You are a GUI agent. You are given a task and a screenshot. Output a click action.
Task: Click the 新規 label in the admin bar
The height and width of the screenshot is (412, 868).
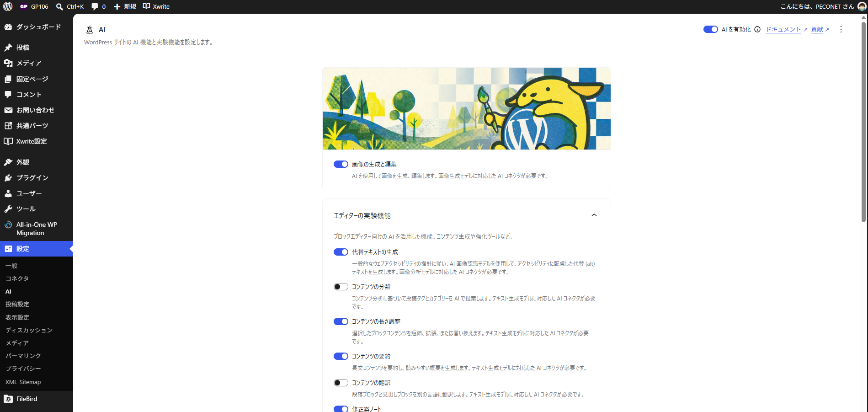pyautogui.click(x=130, y=6)
